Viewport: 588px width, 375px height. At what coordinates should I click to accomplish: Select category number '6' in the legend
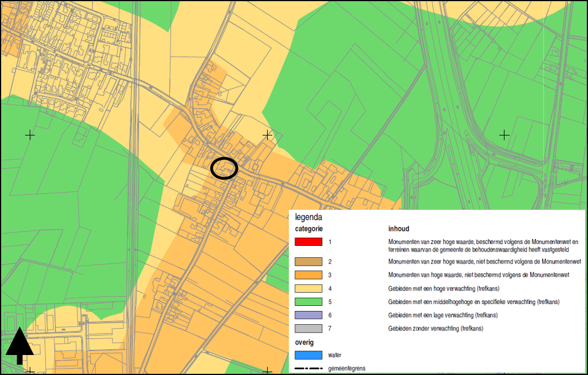coord(330,315)
